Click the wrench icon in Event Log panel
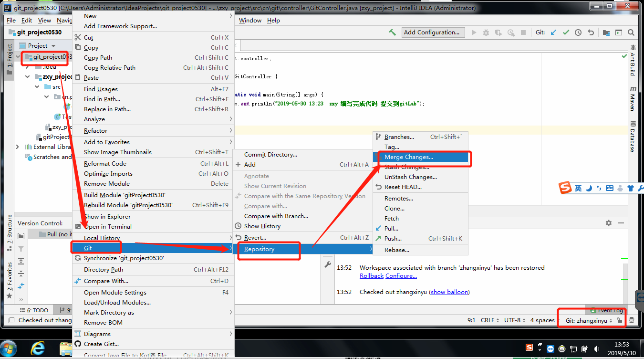 coord(328,264)
